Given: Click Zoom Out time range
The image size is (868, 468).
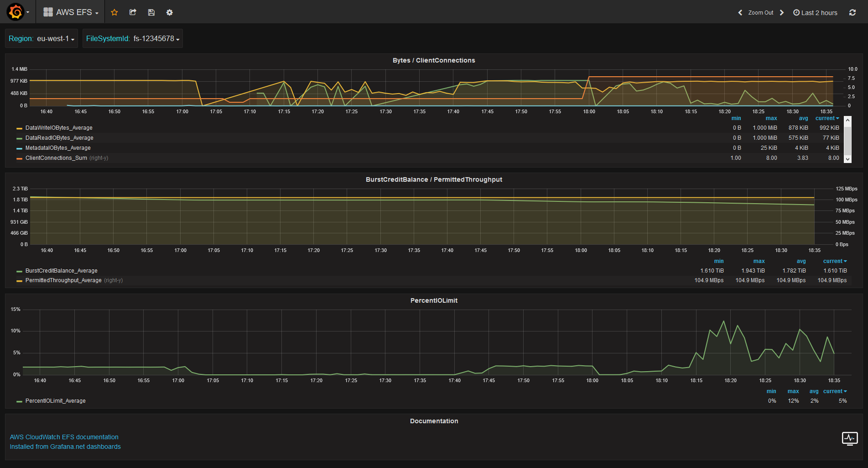Looking at the screenshot, I should [x=760, y=13].
